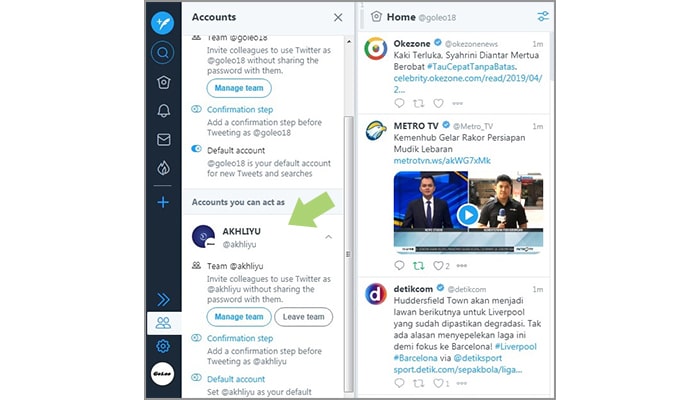Open the messages envelope icon
The image size is (700, 400).
163,139
